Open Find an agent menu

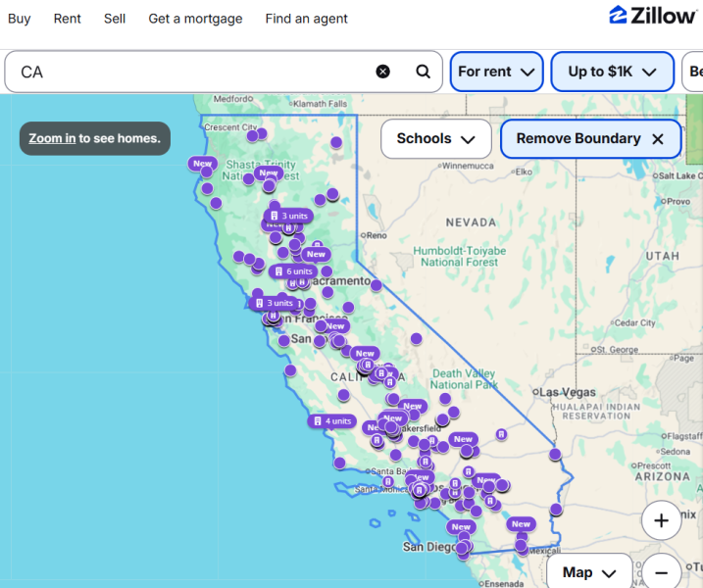click(x=306, y=19)
